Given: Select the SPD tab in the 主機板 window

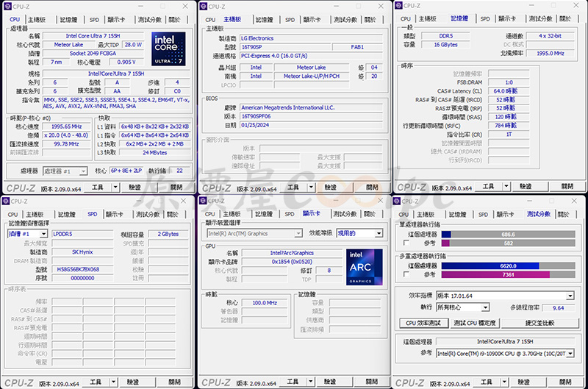Looking at the screenshot, I should [x=290, y=20].
